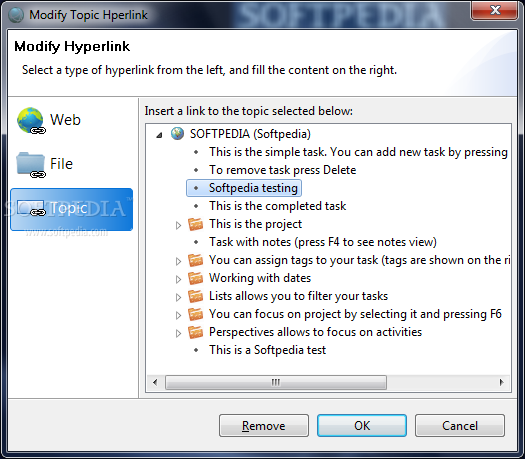Click folder icon of Working with dates
The height and width of the screenshot is (459, 525).
[196, 278]
